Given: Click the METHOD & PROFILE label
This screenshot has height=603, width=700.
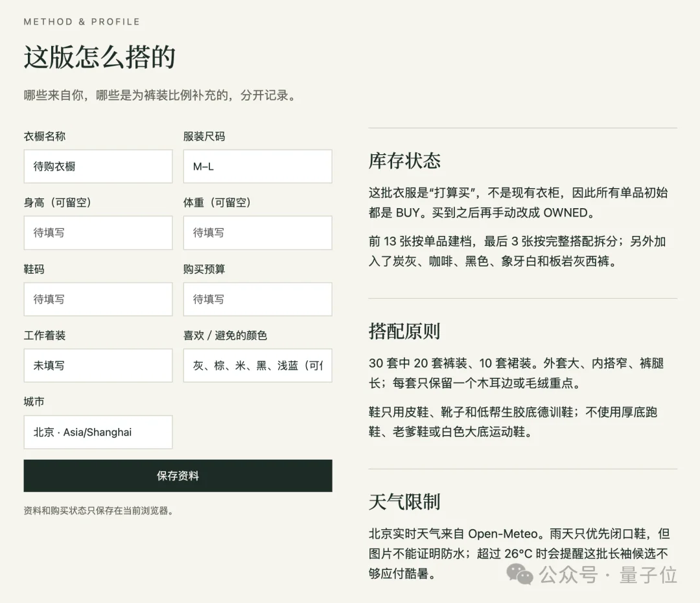Looking at the screenshot, I should pos(82,21).
